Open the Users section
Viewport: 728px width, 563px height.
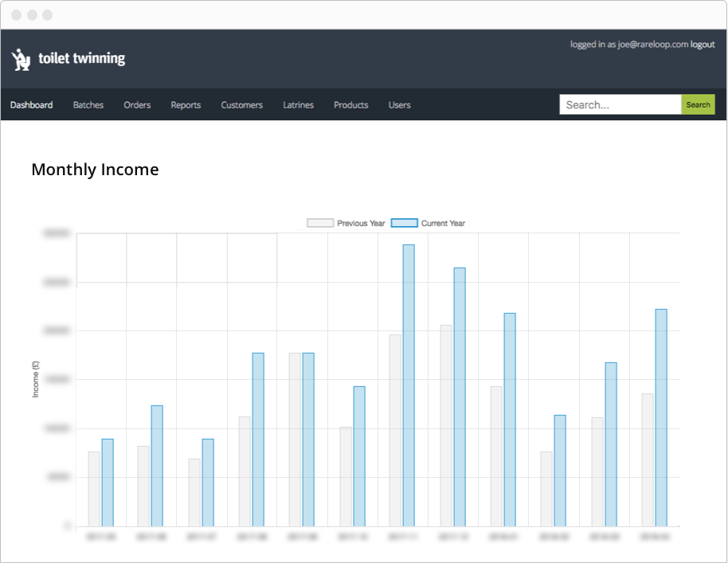click(x=399, y=104)
